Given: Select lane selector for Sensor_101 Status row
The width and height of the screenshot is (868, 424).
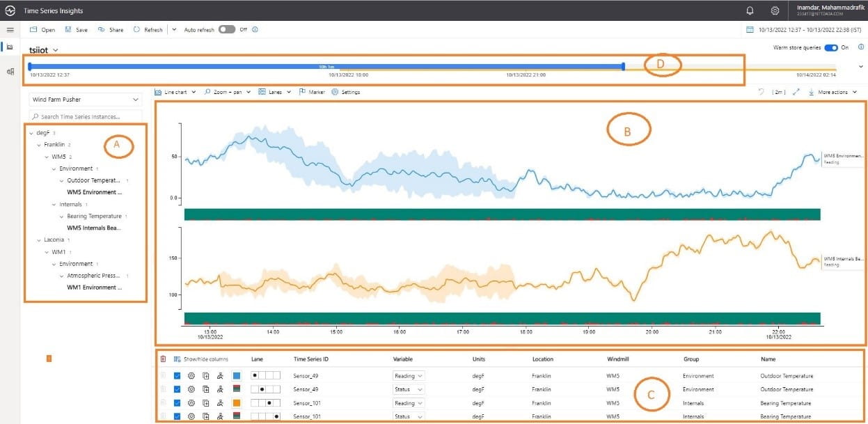Looking at the screenshot, I should [x=266, y=416].
